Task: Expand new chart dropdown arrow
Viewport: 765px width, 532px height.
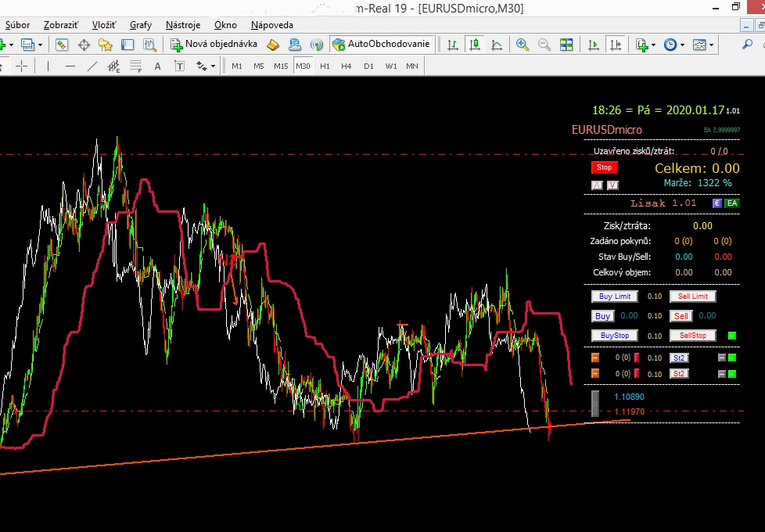Action: (x=11, y=45)
